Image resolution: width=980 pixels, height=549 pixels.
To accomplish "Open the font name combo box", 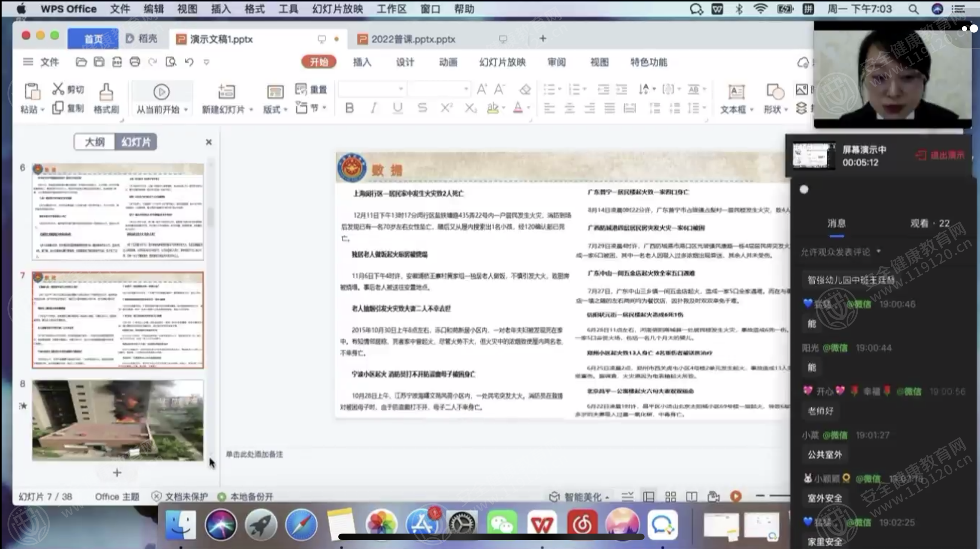I will (372, 89).
